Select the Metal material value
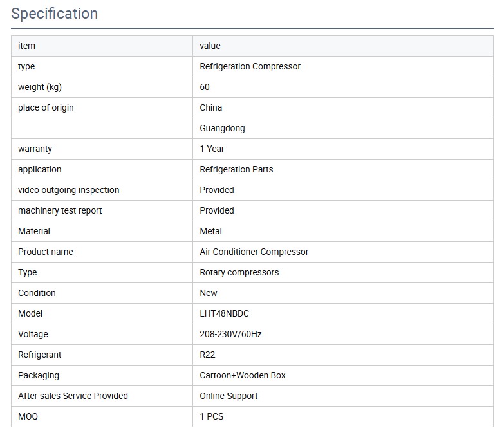The image size is (504, 435). [210, 231]
